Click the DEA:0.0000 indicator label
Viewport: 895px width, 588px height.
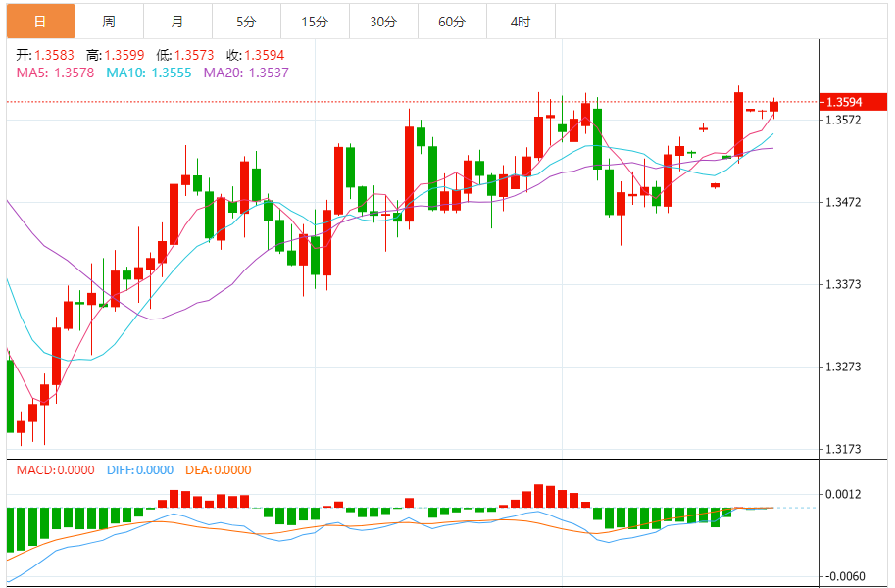(218, 470)
